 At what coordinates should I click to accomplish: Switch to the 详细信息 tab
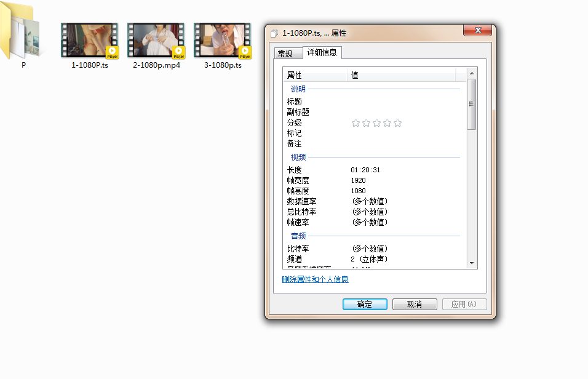point(322,53)
